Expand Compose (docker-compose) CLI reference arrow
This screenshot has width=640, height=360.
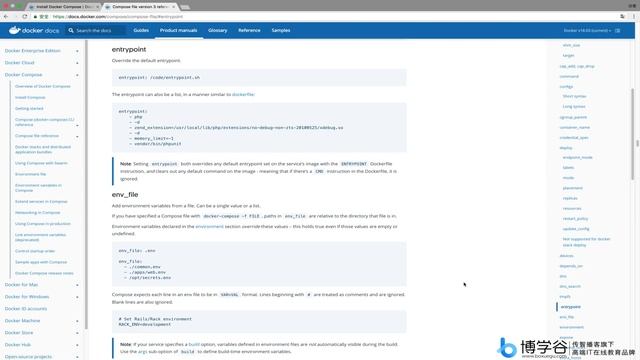77,125
